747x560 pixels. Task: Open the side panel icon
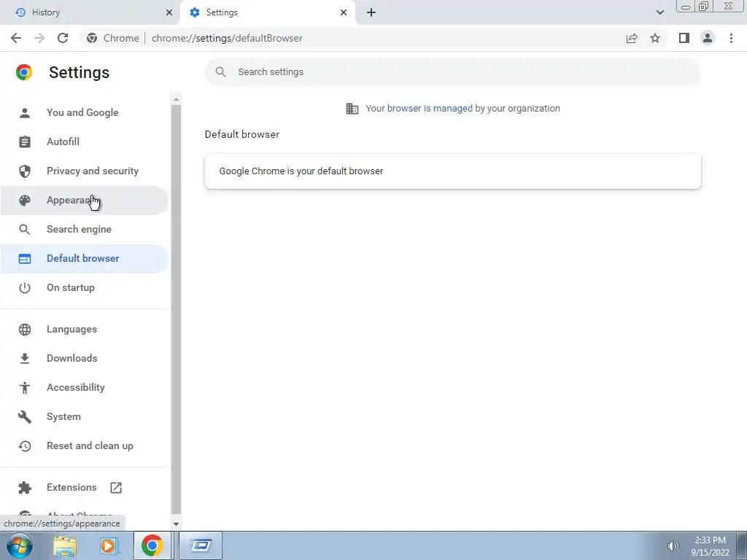(684, 38)
